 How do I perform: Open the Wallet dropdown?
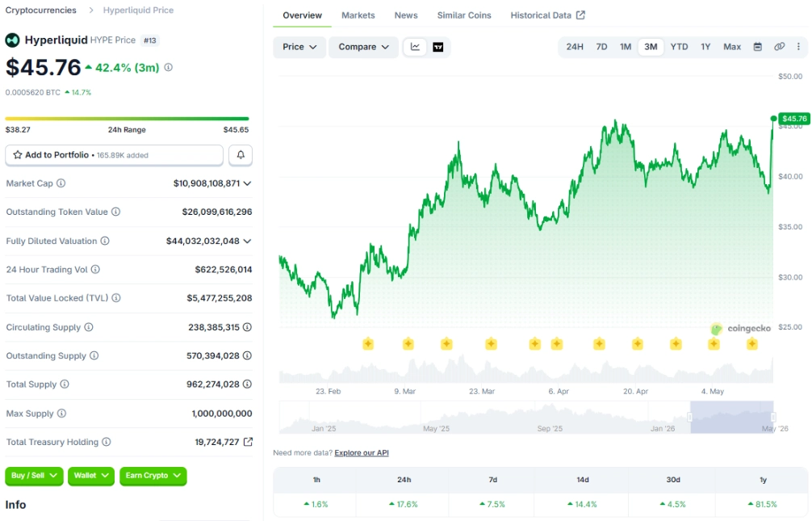[91, 476]
